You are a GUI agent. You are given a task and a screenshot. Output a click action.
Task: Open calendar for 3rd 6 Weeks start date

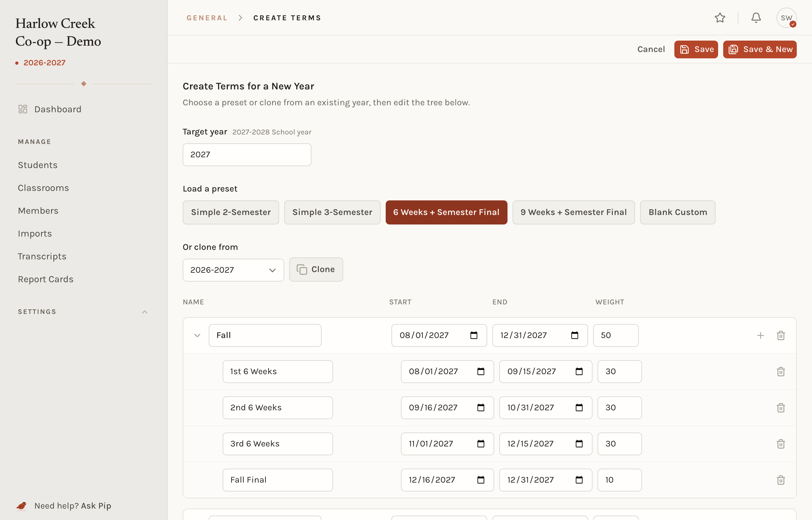(x=481, y=444)
